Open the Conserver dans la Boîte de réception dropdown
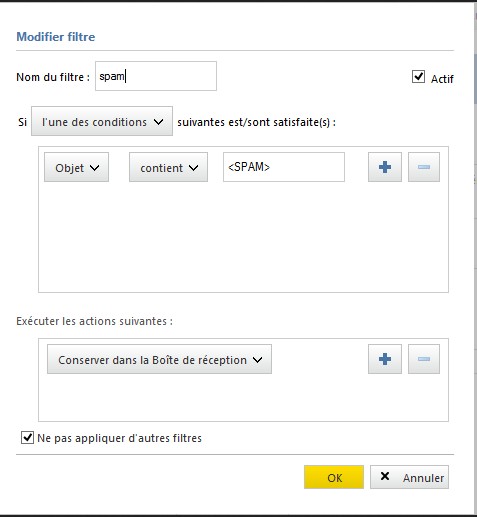 tap(159, 359)
